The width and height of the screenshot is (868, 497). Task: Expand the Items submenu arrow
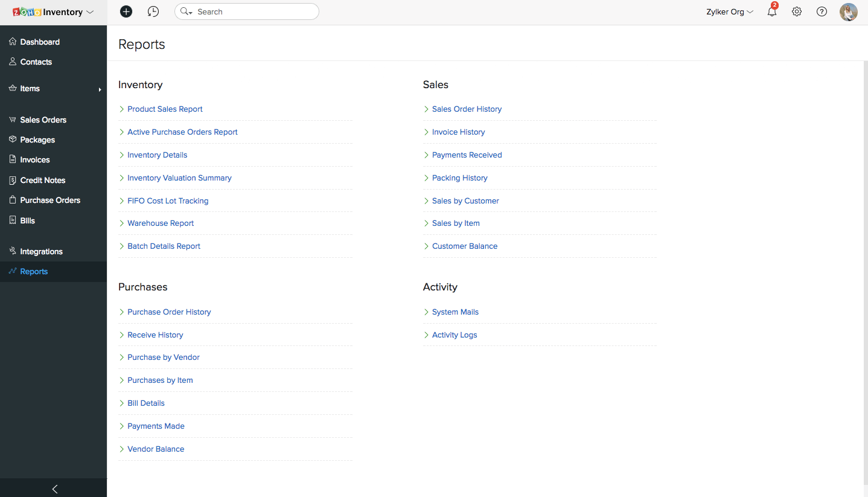coord(100,89)
